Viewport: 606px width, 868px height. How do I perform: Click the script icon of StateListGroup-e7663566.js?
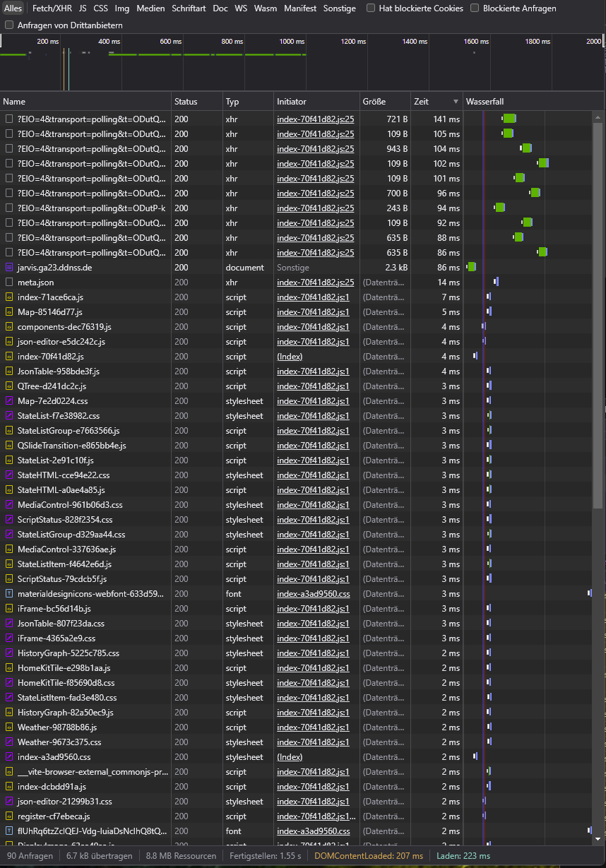tap(9, 431)
